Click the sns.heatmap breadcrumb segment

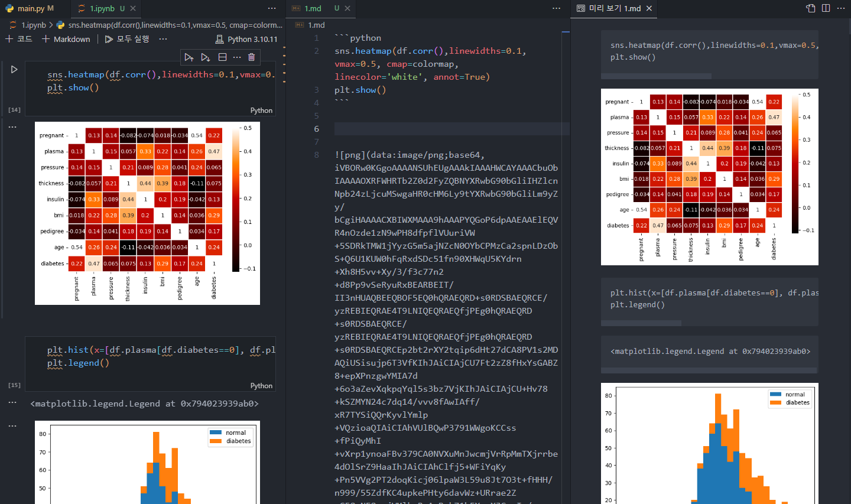point(170,25)
